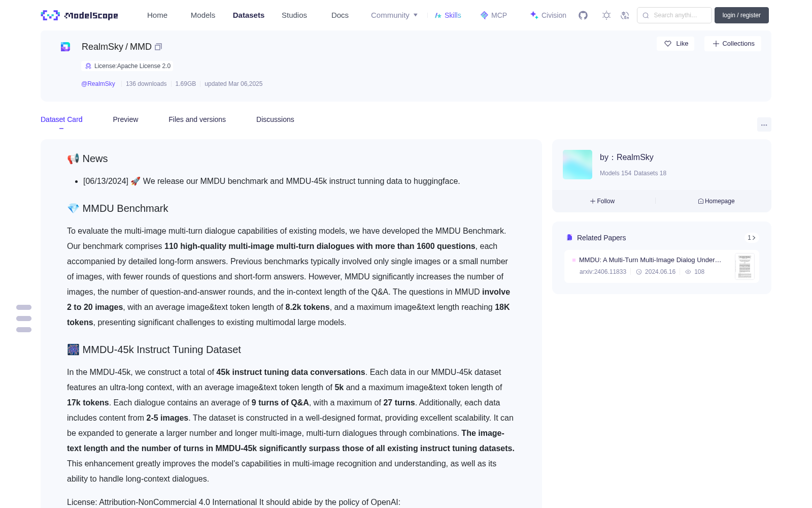Viewport: 812px width, 508px height.
Task: Switch to Files and versions tab
Action: coord(197,119)
